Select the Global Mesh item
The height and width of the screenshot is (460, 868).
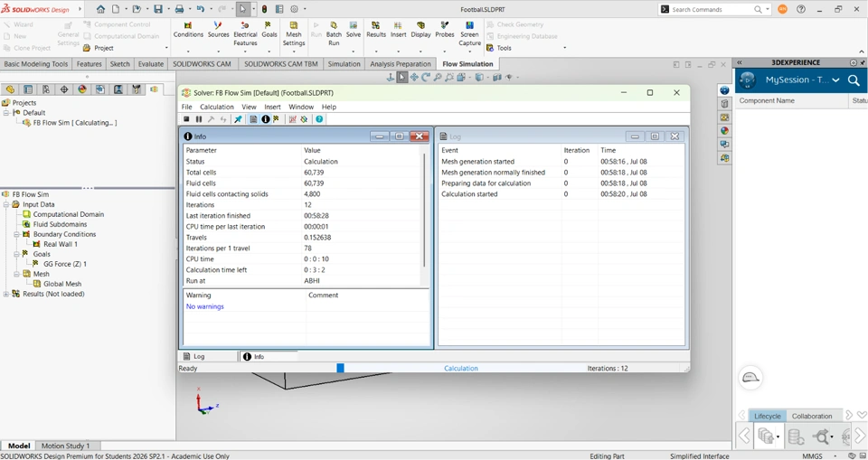click(62, 284)
